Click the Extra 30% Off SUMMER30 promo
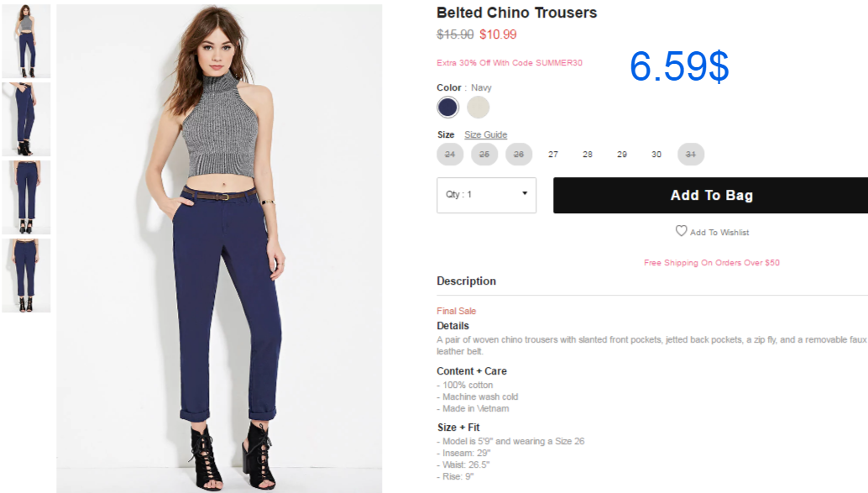 tap(510, 63)
